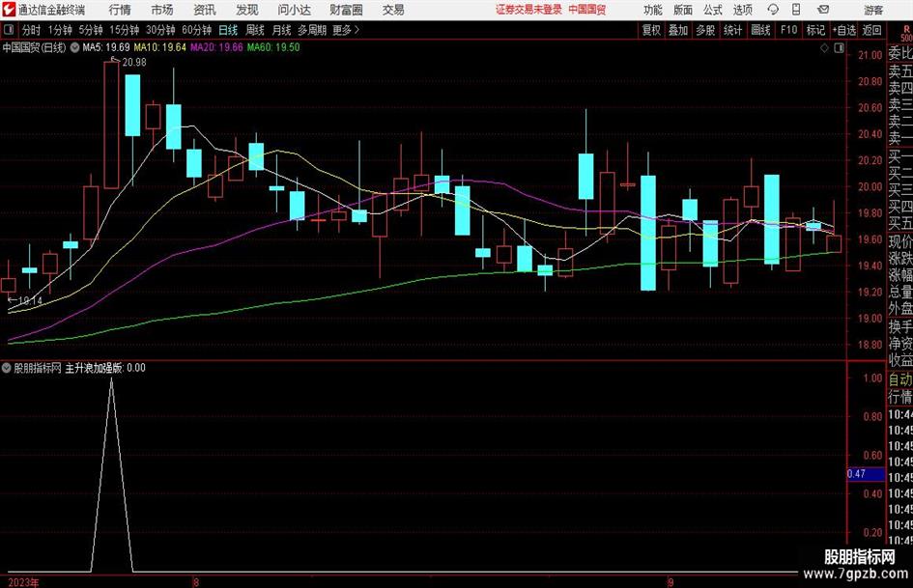Click the diamond icon above price axis
This screenshot has height=588, width=913.
(824, 48)
